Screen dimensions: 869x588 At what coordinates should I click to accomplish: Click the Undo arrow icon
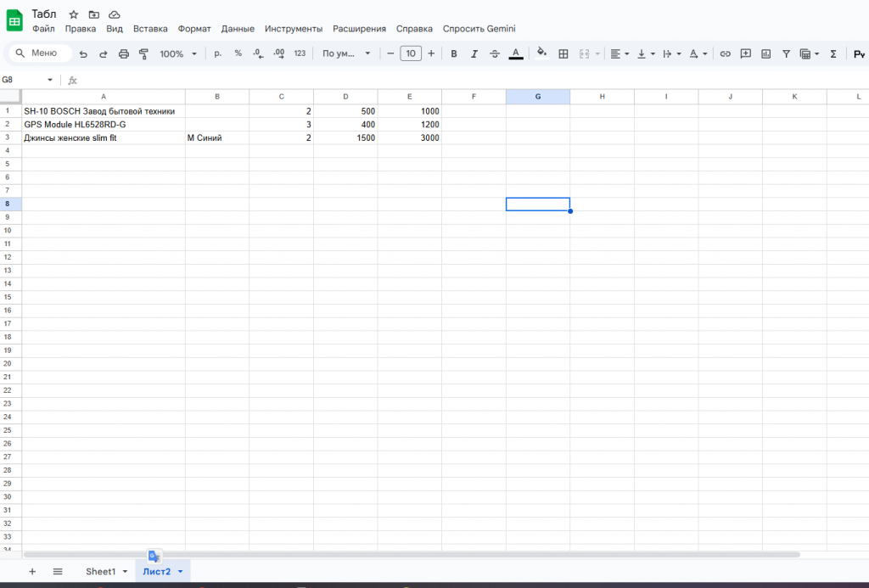click(x=83, y=53)
